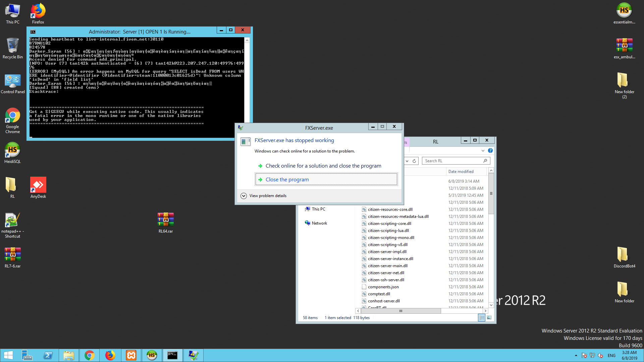This screenshot has width=644, height=362.
Task: Sort by Date modified column
Action: (461, 172)
